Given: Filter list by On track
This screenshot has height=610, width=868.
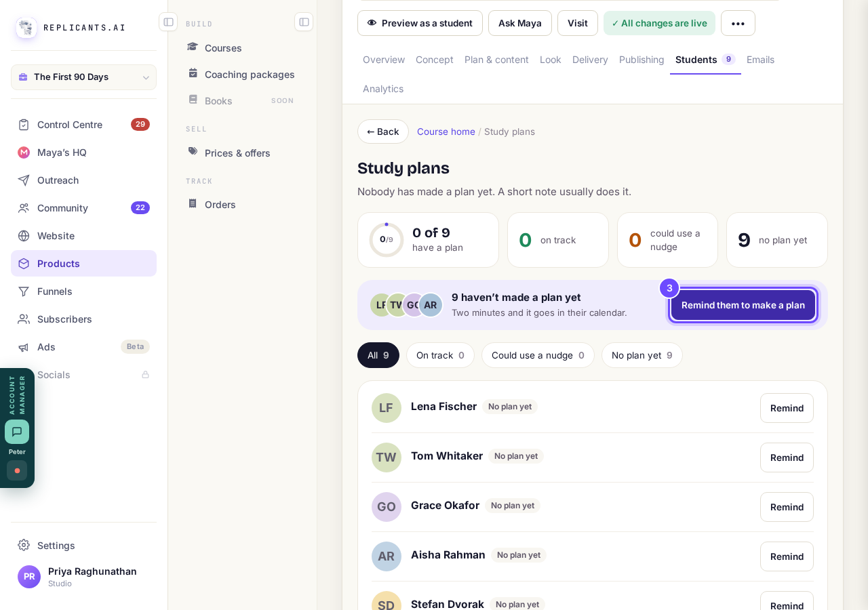Looking at the screenshot, I should [x=440, y=355].
